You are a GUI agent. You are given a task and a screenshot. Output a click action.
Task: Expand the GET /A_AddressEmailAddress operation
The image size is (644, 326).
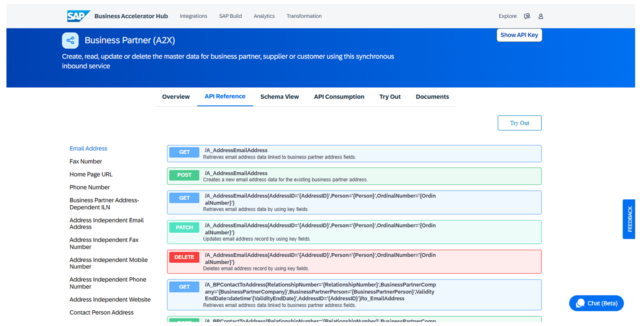[x=354, y=154]
